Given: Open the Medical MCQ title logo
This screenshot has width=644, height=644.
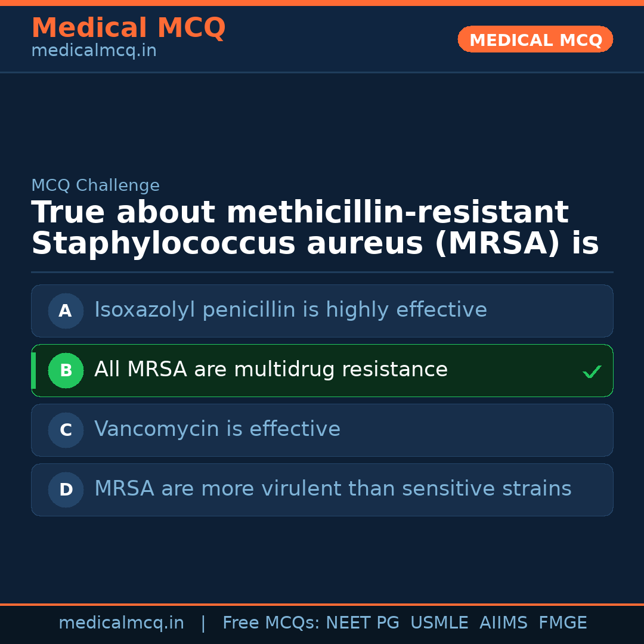Looking at the screenshot, I should click(128, 28).
